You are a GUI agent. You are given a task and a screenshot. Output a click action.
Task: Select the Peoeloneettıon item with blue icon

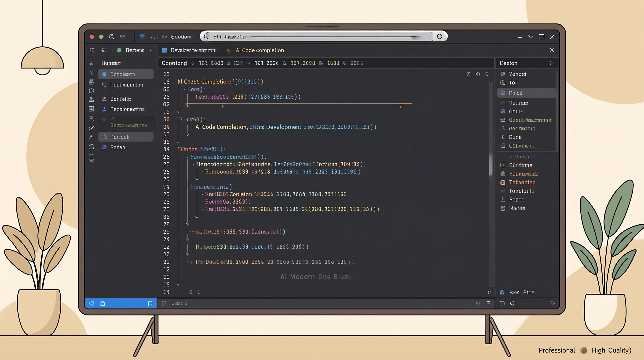(x=124, y=109)
